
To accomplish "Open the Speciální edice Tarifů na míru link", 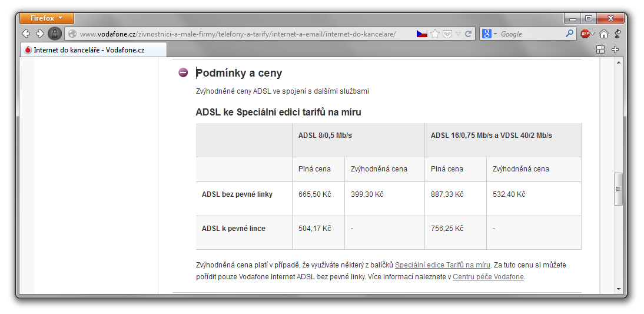I will 443,265.
